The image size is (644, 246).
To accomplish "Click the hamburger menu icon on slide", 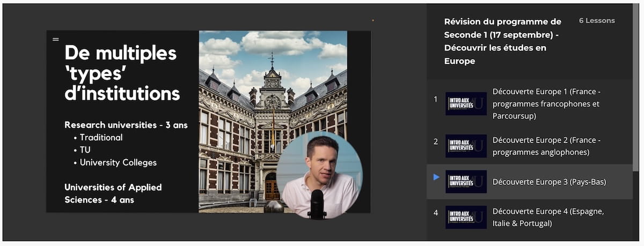I will [x=56, y=39].
